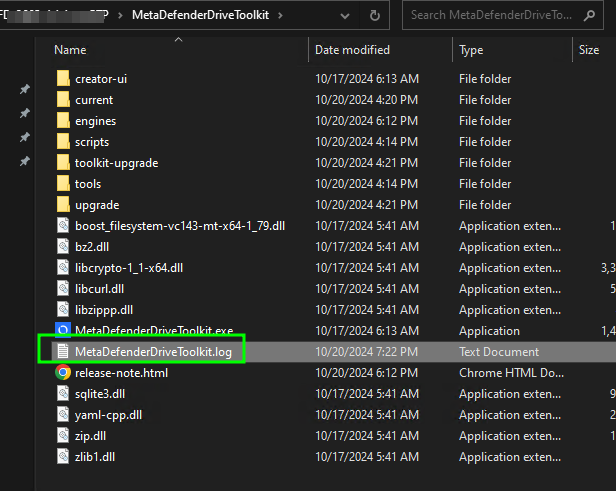The height and width of the screenshot is (491, 616).
Task: Click the libcrypto-1_1-x64.dll file icon
Action: click(x=63, y=267)
